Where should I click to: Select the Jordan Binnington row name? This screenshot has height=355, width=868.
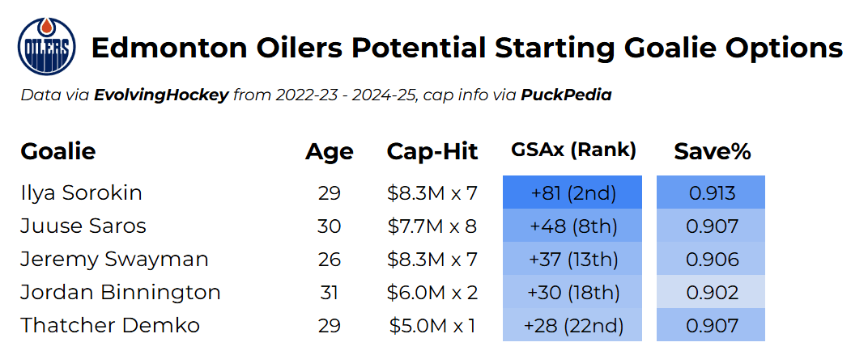pos(121,292)
